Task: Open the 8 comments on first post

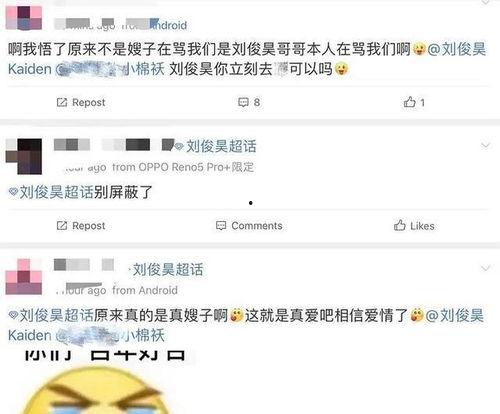Action: (x=249, y=102)
